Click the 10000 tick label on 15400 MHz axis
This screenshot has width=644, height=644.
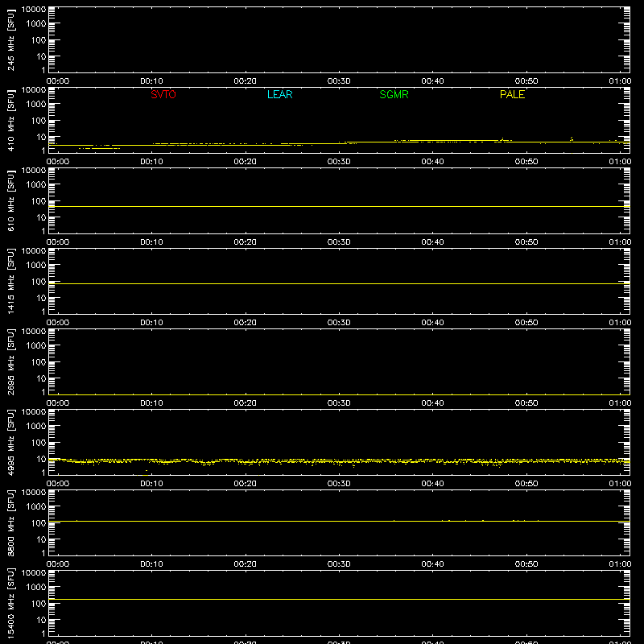click(x=34, y=573)
